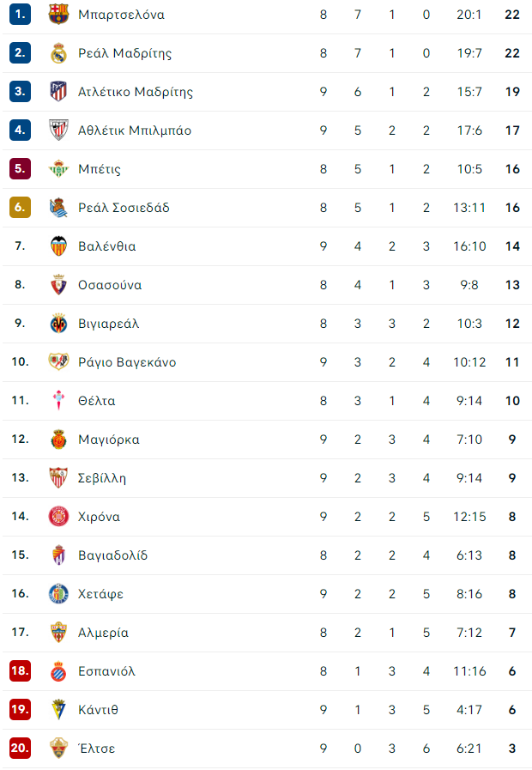Screen dimensions: 532x770
Task: Click the blue position badge 1.
Action: click(x=20, y=15)
